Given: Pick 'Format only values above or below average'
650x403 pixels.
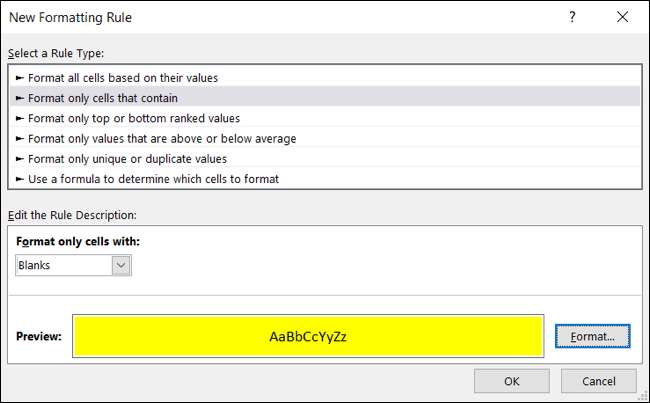Looking at the screenshot, I should pyautogui.click(x=162, y=138).
